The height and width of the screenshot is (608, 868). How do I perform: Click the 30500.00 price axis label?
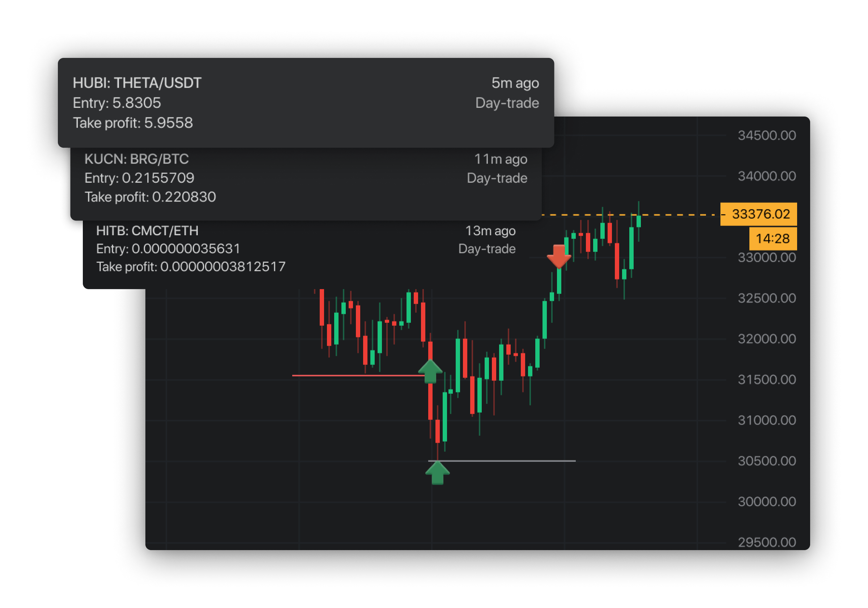pos(767,461)
